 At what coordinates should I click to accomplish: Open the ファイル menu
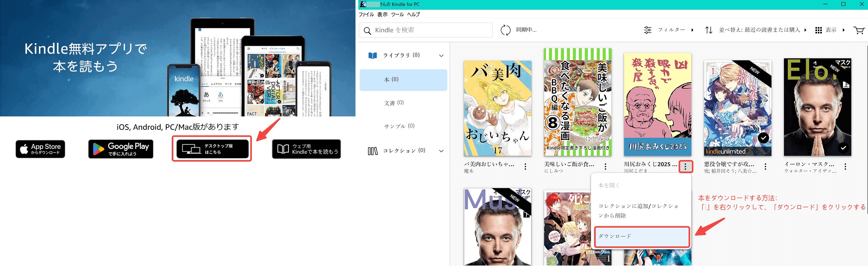click(x=366, y=14)
